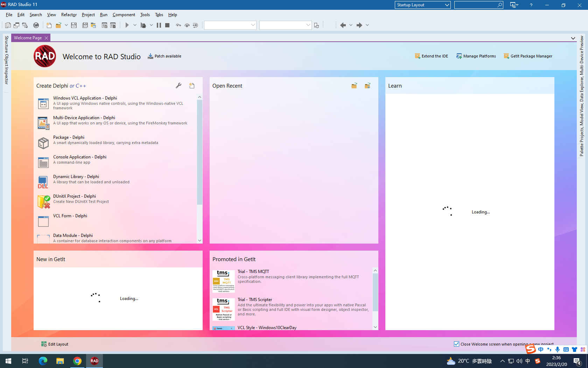The image size is (588, 368).
Task: Click the IDE search input field
Action: click(x=478, y=5)
